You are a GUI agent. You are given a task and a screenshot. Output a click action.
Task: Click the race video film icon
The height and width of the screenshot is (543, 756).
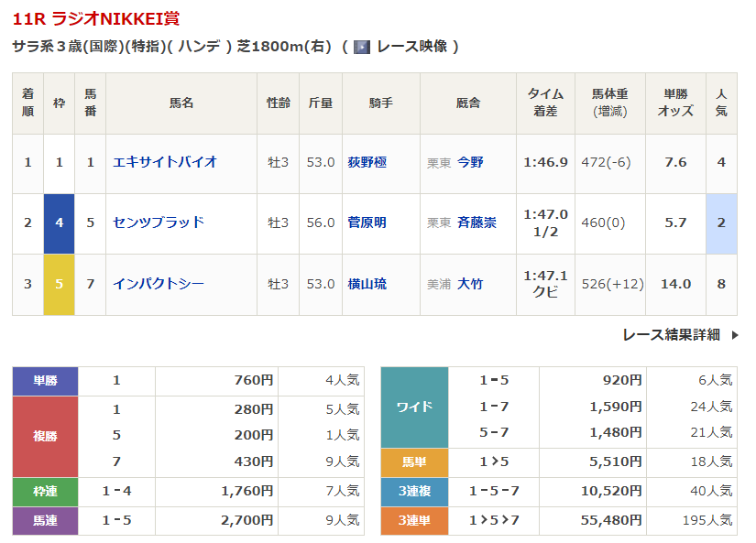tap(362, 47)
